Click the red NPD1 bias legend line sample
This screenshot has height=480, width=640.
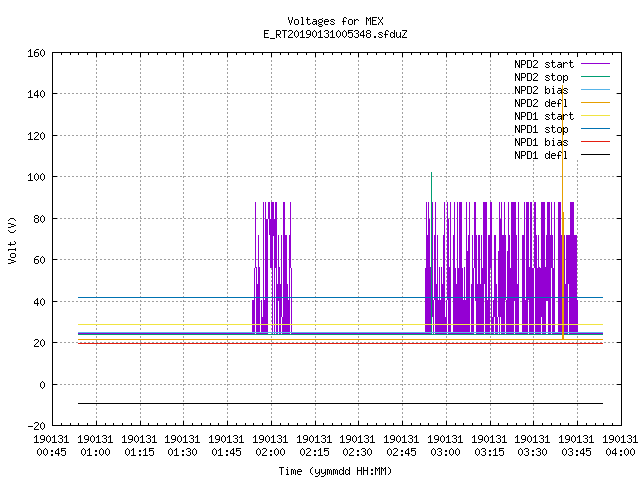[x=595, y=142]
